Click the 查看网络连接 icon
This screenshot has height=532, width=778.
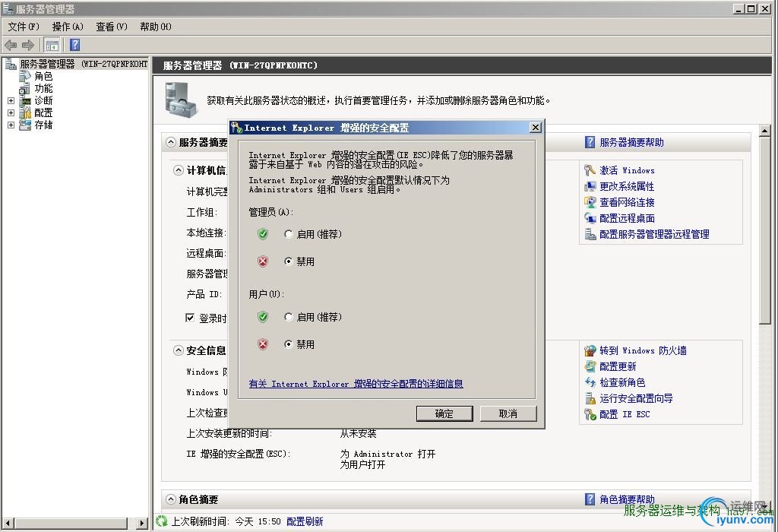(590, 202)
